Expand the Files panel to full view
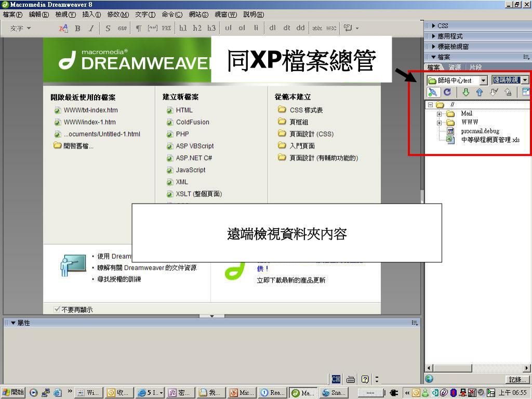This screenshot has width=532, height=399. point(526,92)
